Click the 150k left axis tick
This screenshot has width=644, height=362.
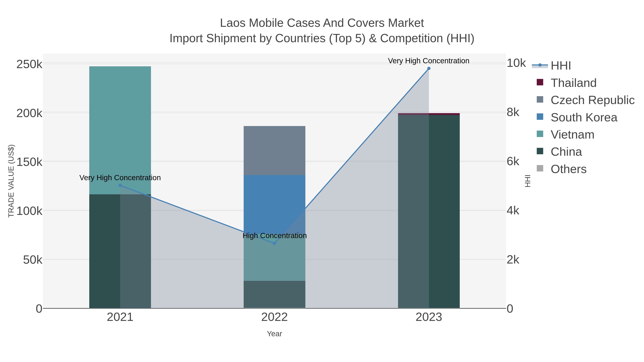point(29,162)
